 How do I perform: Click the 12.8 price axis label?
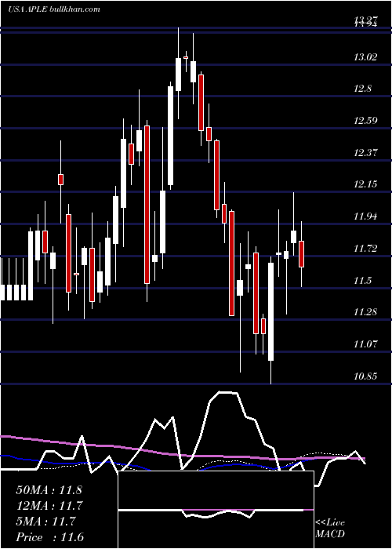click(x=362, y=89)
